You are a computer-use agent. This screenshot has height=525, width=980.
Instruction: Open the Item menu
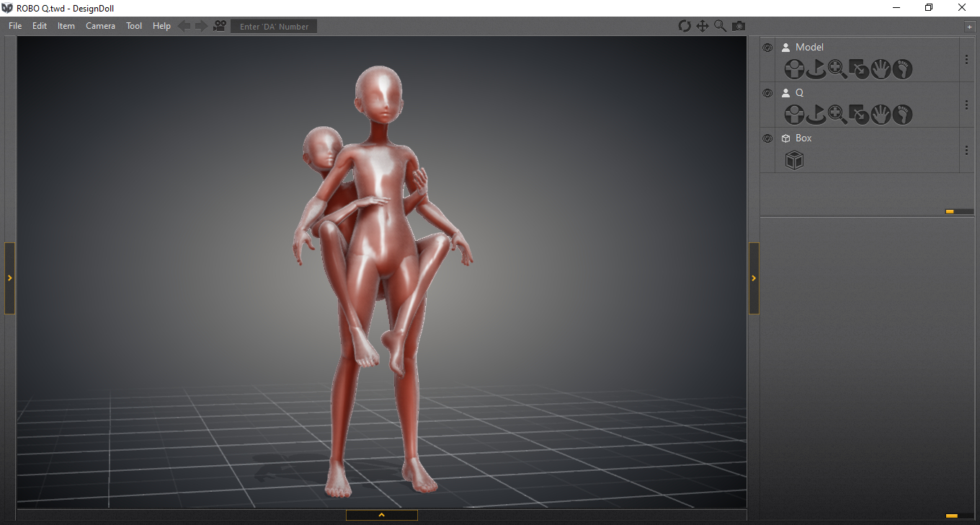[x=66, y=26]
